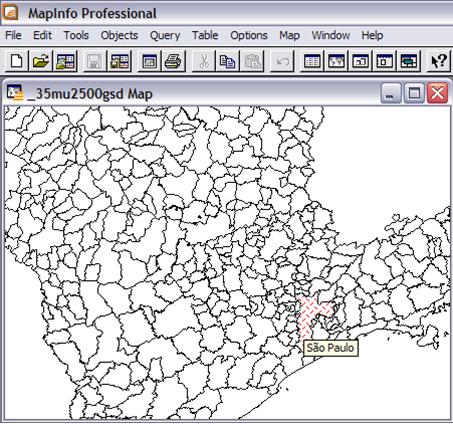Click the New Table toolbar icon
Screen dimensions: 453x424
(17, 61)
